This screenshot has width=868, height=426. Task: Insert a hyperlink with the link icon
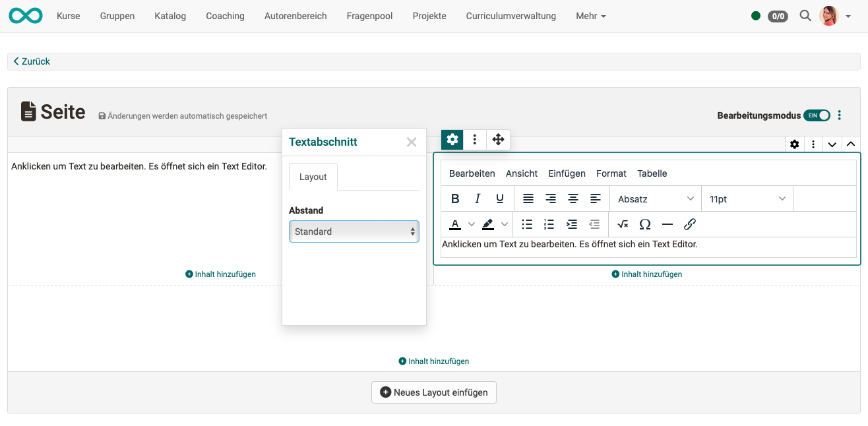tap(690, 224)
